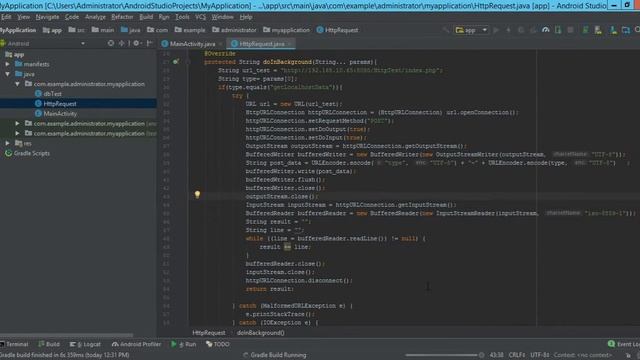Click the back arrow icon left of app configuration

coord(446,30)
